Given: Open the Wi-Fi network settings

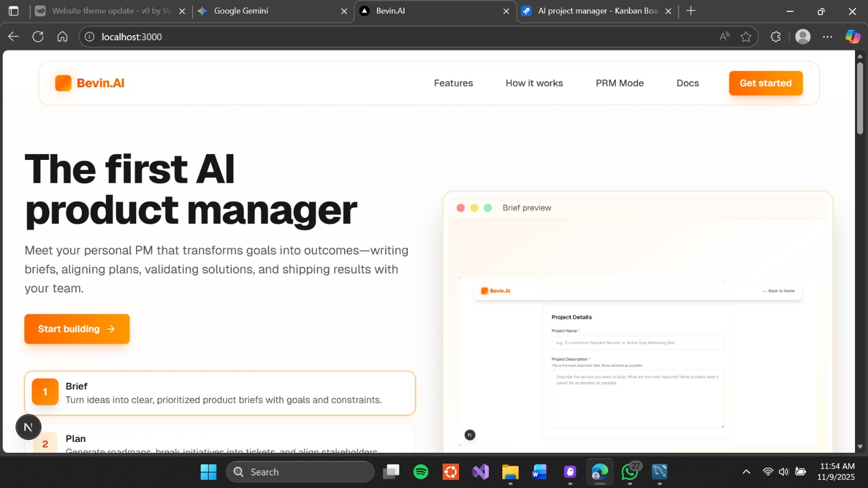Looking at the screenshot, I should (768, 472).
